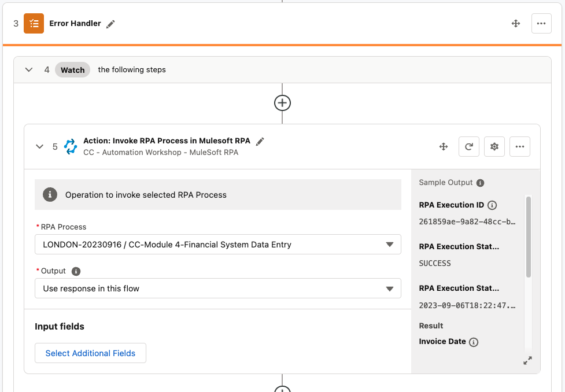The image size is (565, 392).
Task: Open more options menu for step 5
Action: 520,147
